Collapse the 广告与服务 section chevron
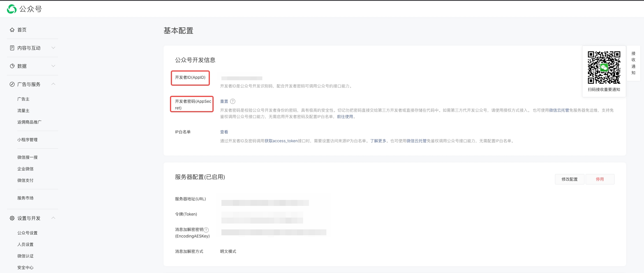This screenshot has width=644, height=273. tap(53, 84)
